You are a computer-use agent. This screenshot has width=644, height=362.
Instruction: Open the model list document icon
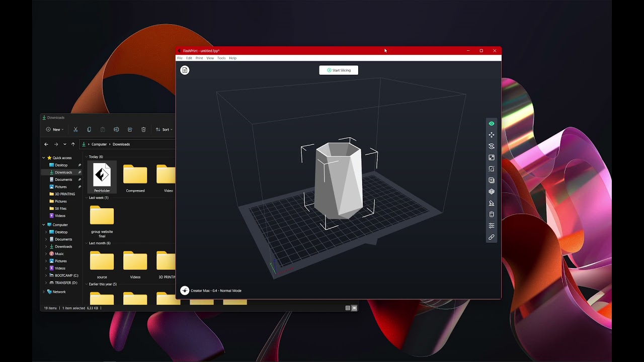point(185,70)
